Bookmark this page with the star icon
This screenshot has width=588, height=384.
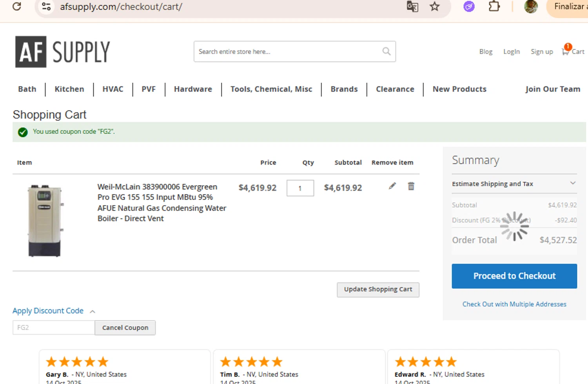434,7
